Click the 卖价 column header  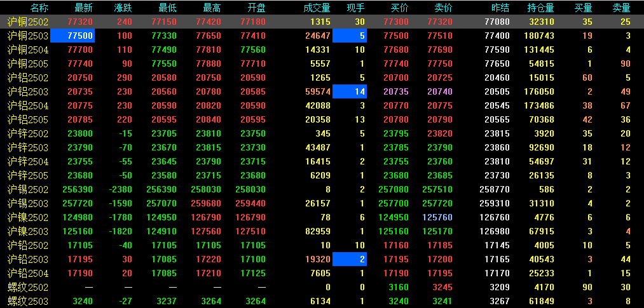point(444,8)
